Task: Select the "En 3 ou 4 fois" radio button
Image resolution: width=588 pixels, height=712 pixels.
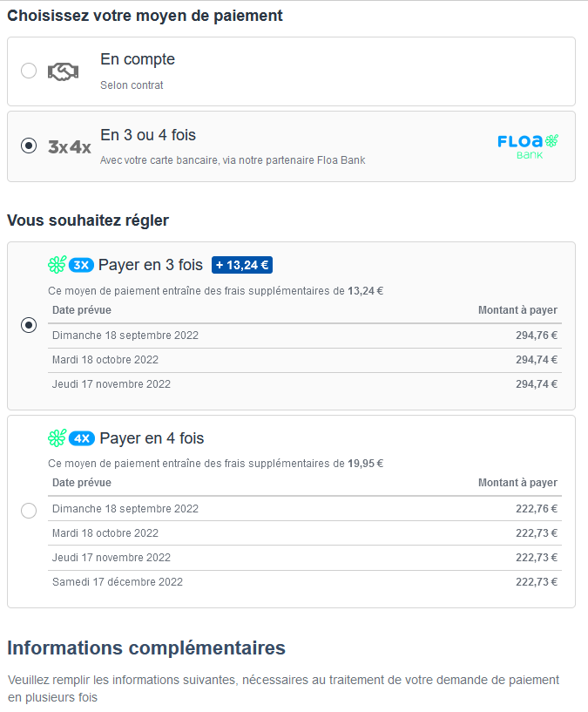Action: point(29,146)
